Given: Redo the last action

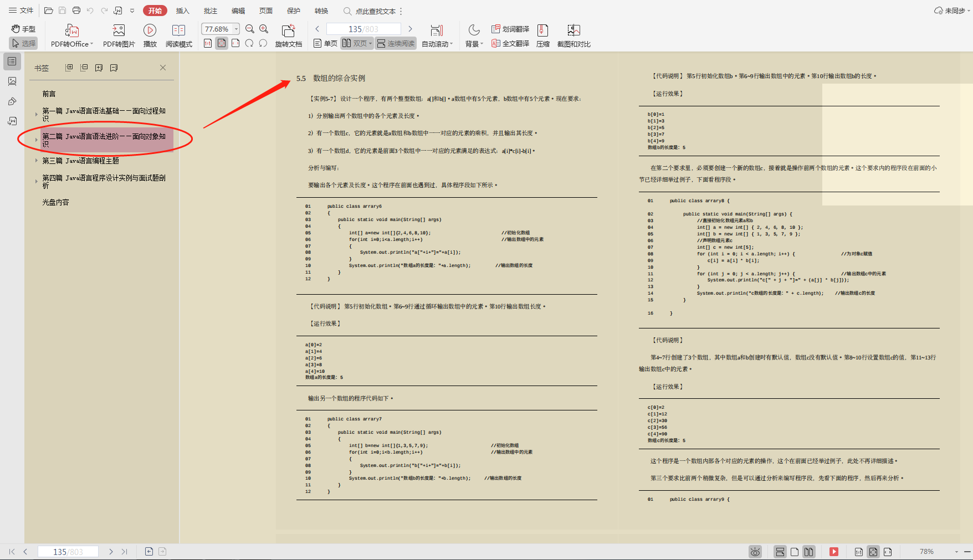Looking at the screenshot, I should [104, 11].
